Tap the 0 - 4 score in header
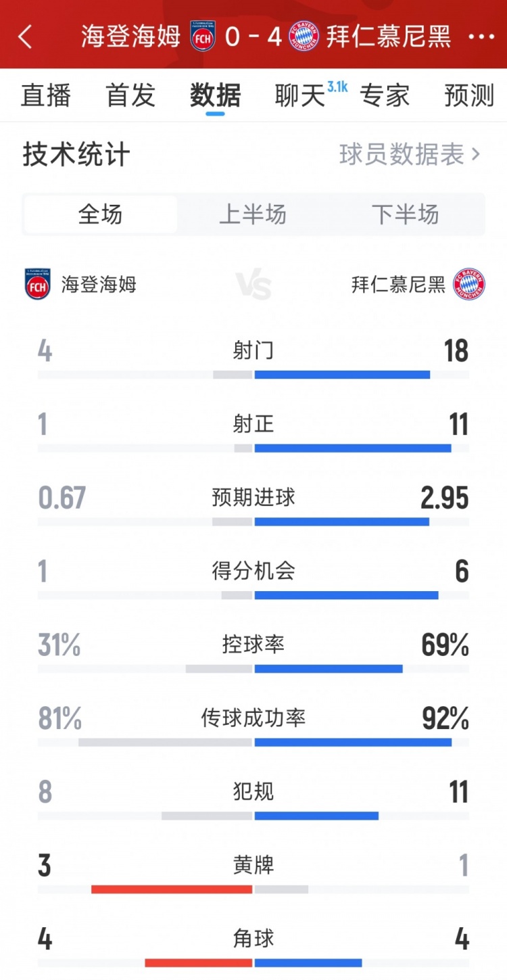The width and height of the screenshot is (507, 980). point(253,37)
